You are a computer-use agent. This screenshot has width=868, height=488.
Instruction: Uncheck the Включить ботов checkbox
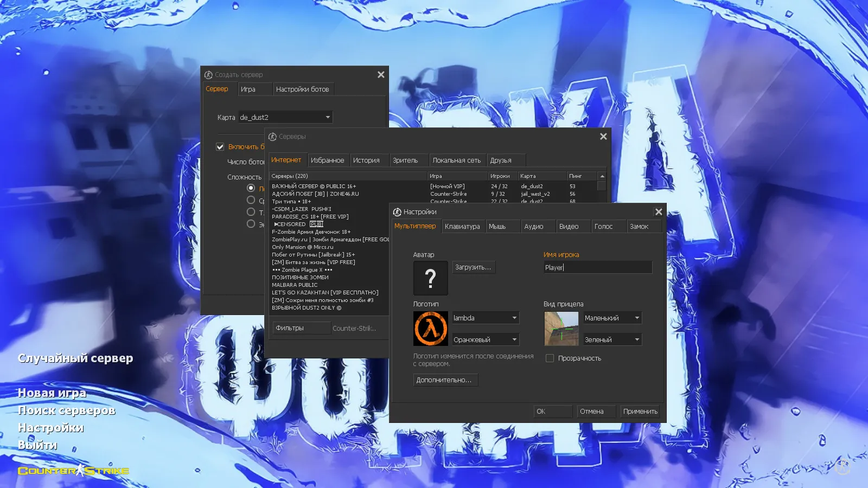pos(220,146)
